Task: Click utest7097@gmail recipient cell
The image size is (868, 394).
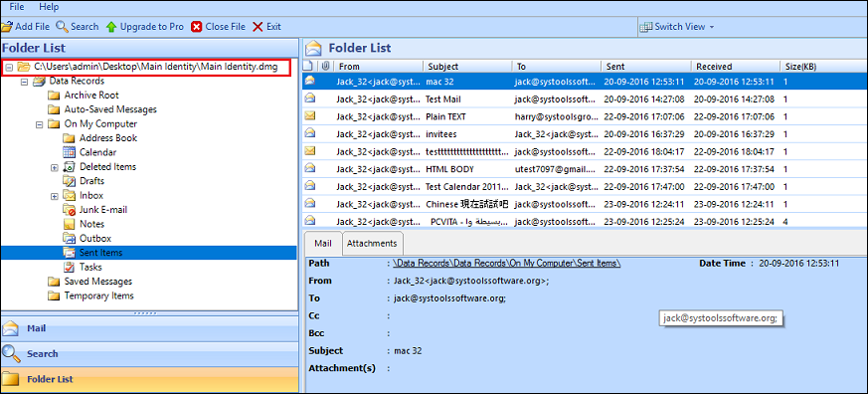Action: [x=557, y=169]
